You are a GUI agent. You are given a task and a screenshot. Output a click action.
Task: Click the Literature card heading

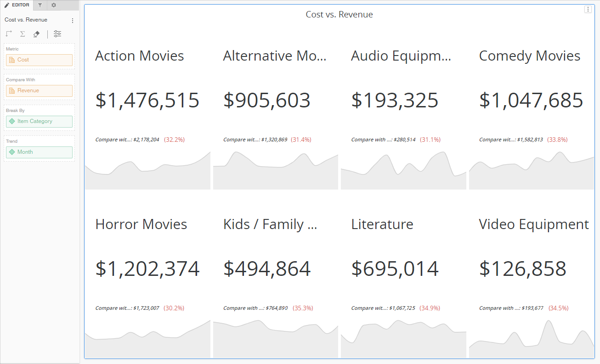click(382, 224)
